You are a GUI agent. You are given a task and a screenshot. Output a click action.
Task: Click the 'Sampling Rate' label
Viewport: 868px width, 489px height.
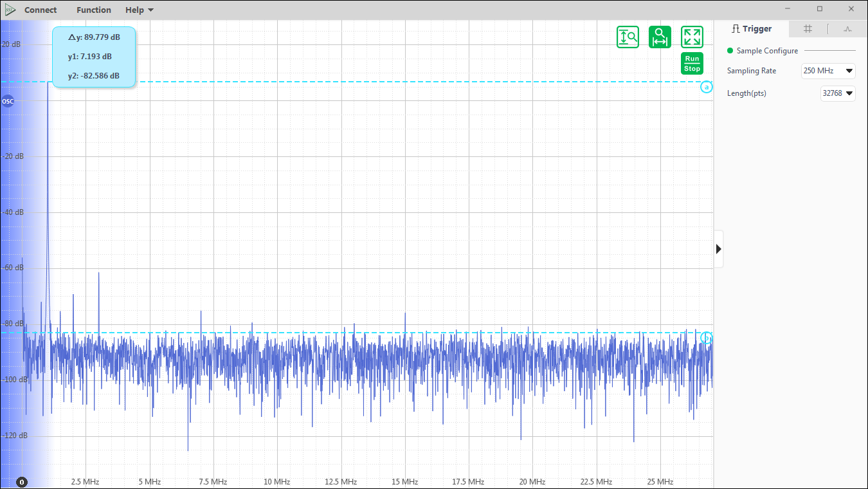752,71
